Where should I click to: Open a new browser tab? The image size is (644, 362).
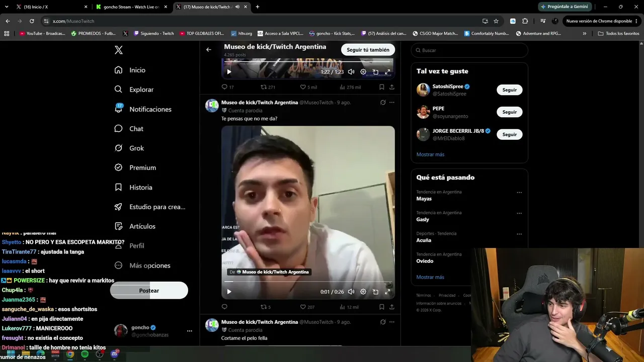[258, 7]
